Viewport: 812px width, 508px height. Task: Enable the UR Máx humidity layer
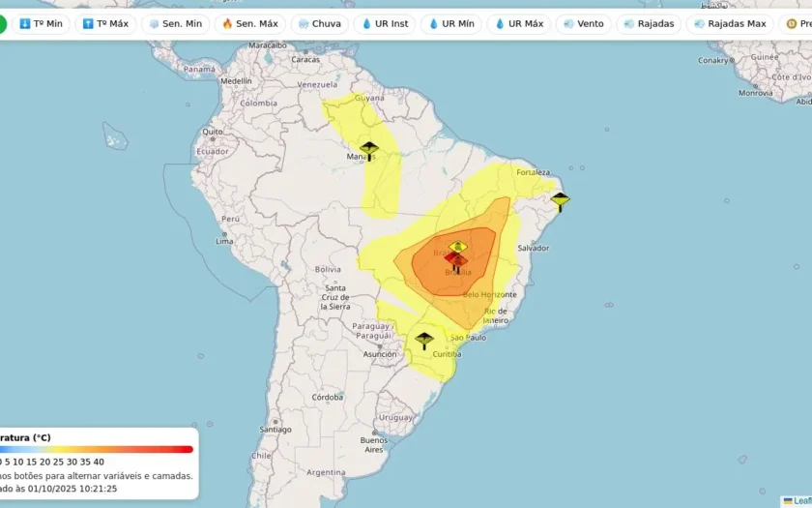[518, 23]
